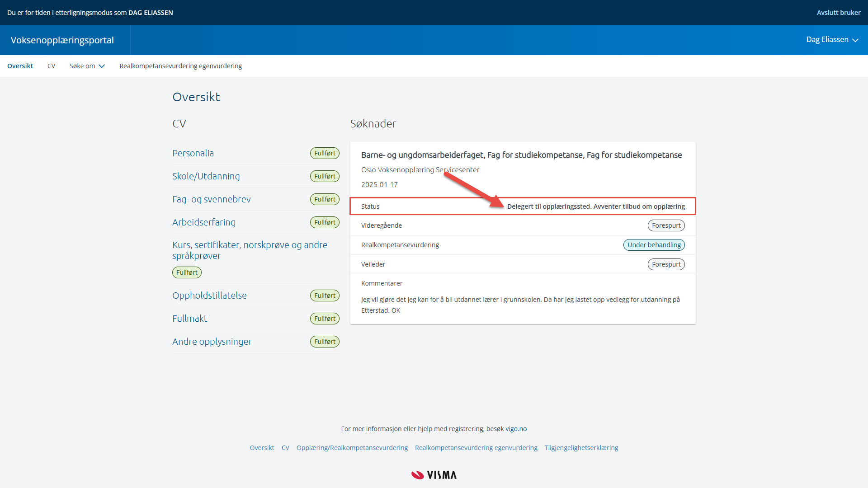The width and height of the screenshot is (868, 488).
Task: Open Fag- og svennebrev section
Action: 212,199
